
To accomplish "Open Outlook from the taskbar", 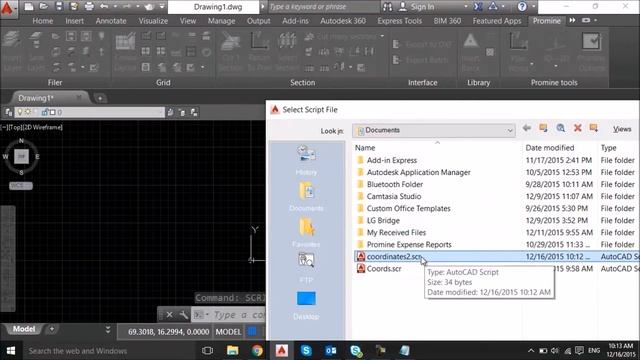I will 331,351.
